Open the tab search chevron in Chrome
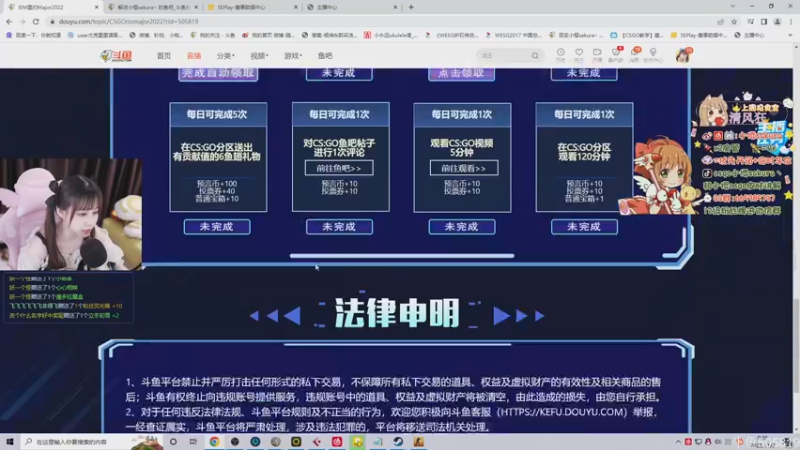 click(733, 7)
